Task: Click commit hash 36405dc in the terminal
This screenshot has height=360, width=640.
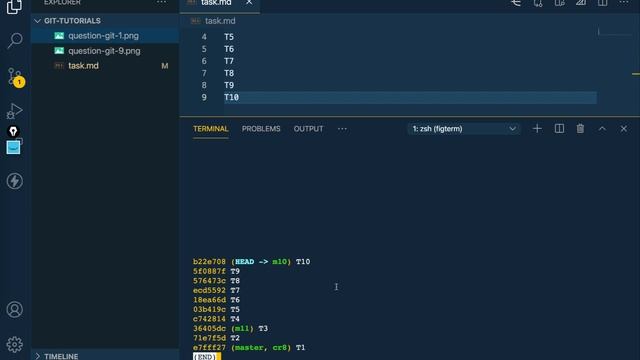Action: (209, 329)
